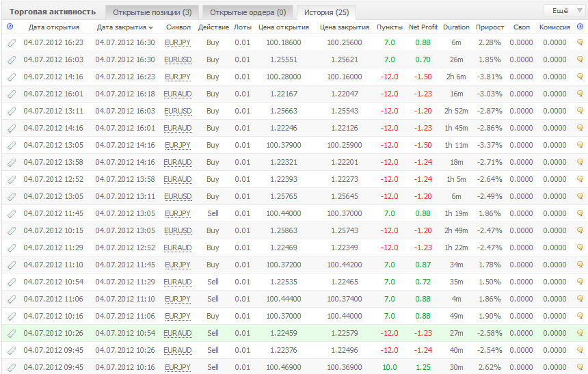Click attachment icon of trade opened 12:52
The image size is (588, 374).
(12, 180)
